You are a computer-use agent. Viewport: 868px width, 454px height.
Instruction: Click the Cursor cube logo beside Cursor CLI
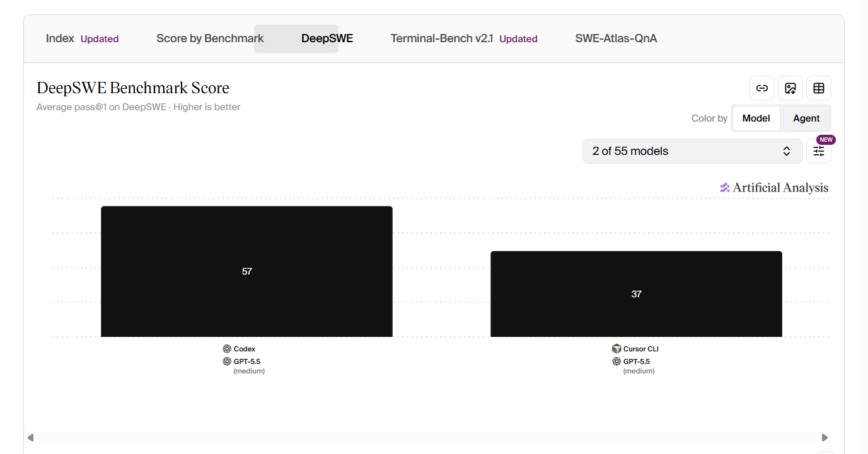[x=616, y=349]
